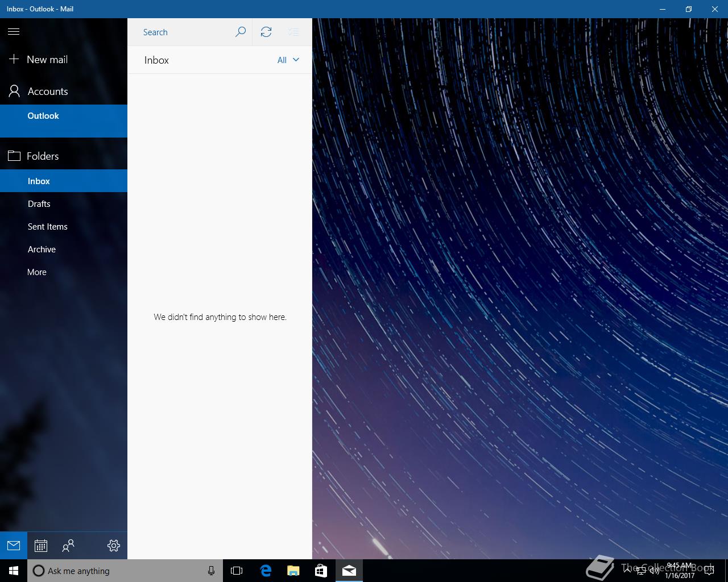Sync this view with refresh icon

[266, 32]
